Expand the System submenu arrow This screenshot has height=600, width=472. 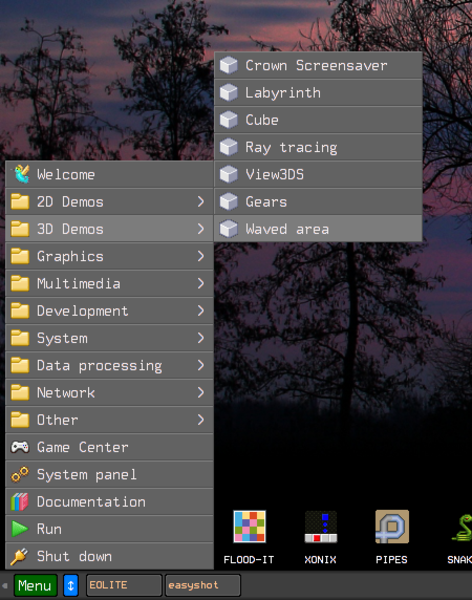coord(201,338)
